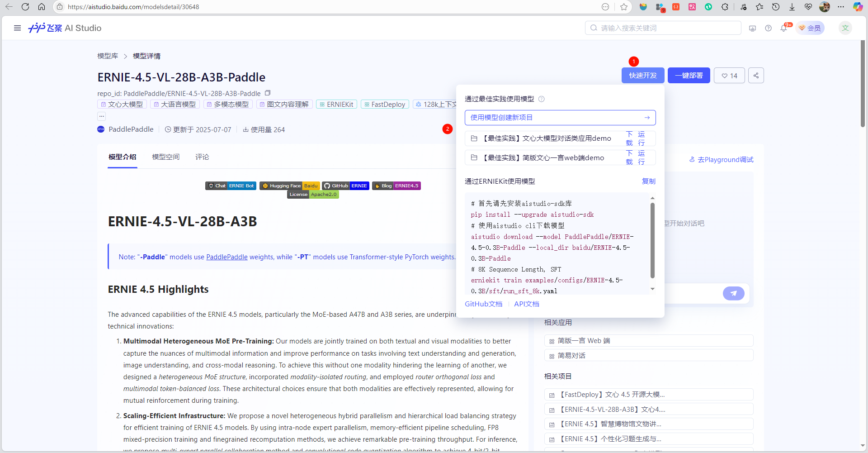The width and height of the screenshot is (868, 453).
Task: Select the 文心大模型 tag
Action: coord(122,105)
